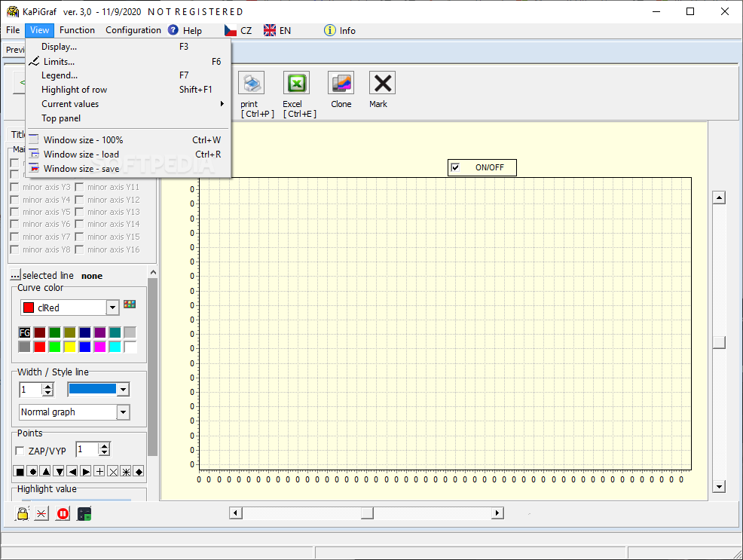Click the selected line ellipsis button
This screenshot has width=743, height=560.
point(16,275)
